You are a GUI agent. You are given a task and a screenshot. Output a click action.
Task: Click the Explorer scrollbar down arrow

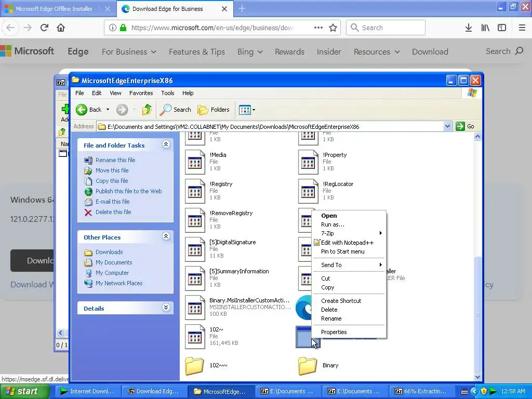point(477,376)
